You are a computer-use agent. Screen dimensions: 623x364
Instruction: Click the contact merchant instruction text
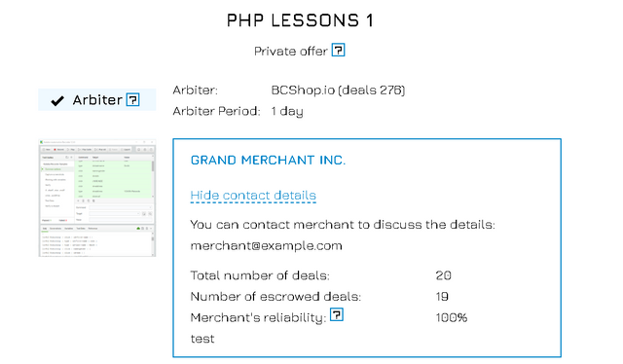click(343, 225)
